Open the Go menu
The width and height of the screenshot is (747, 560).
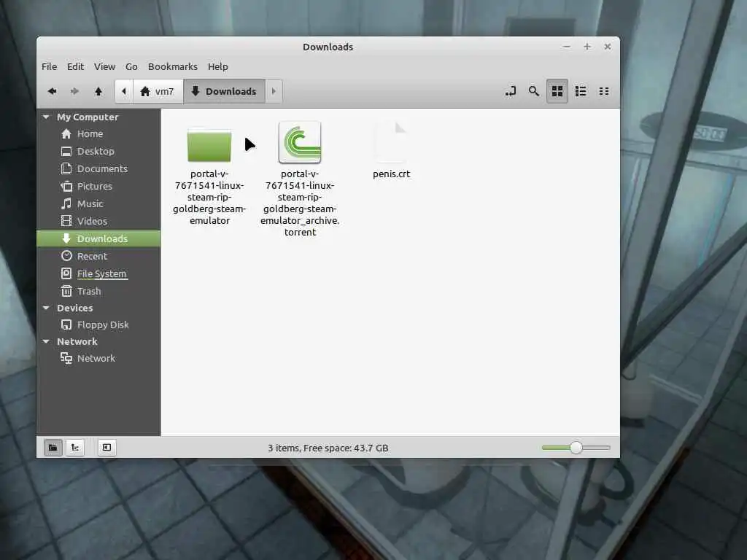pyautogui.click(x=131, y=66)
